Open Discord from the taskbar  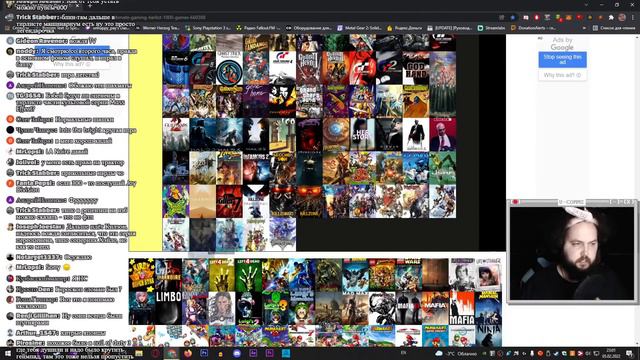point(237,353)
